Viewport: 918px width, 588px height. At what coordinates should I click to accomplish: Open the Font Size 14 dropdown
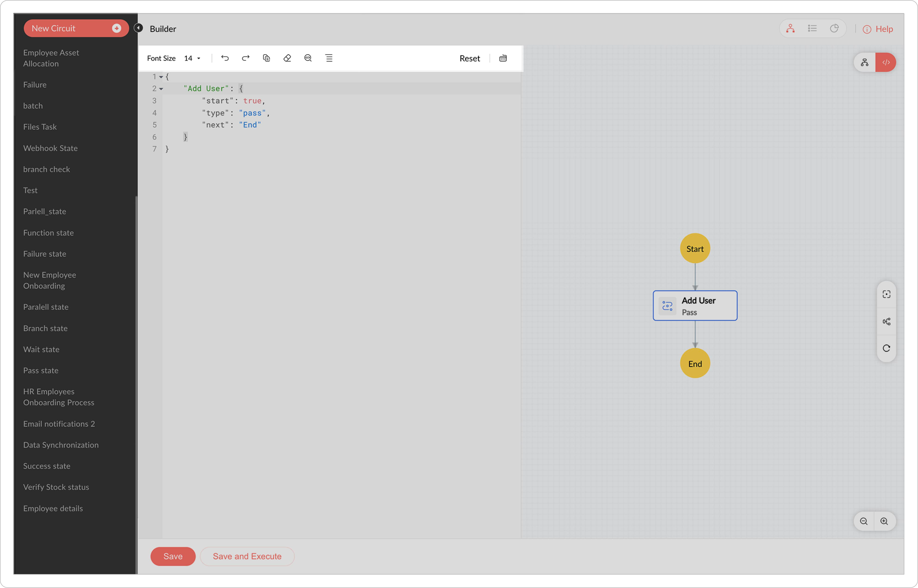(x=192, y=58)
